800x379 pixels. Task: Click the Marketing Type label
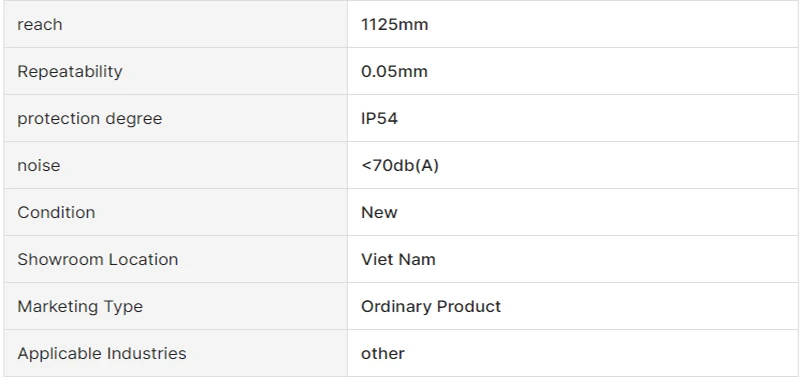(x=80, y=307)
